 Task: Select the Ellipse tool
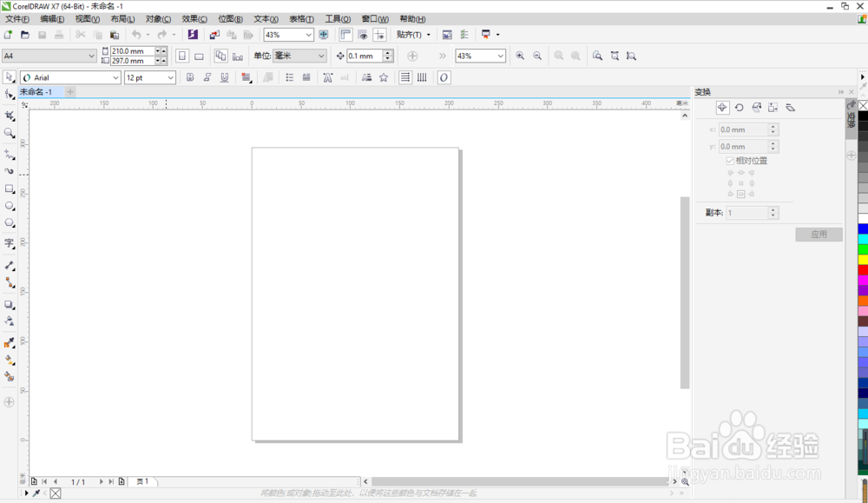10,206
